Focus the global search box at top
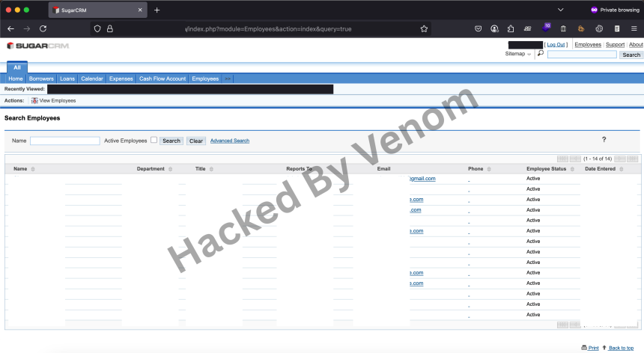 [582, 55]
